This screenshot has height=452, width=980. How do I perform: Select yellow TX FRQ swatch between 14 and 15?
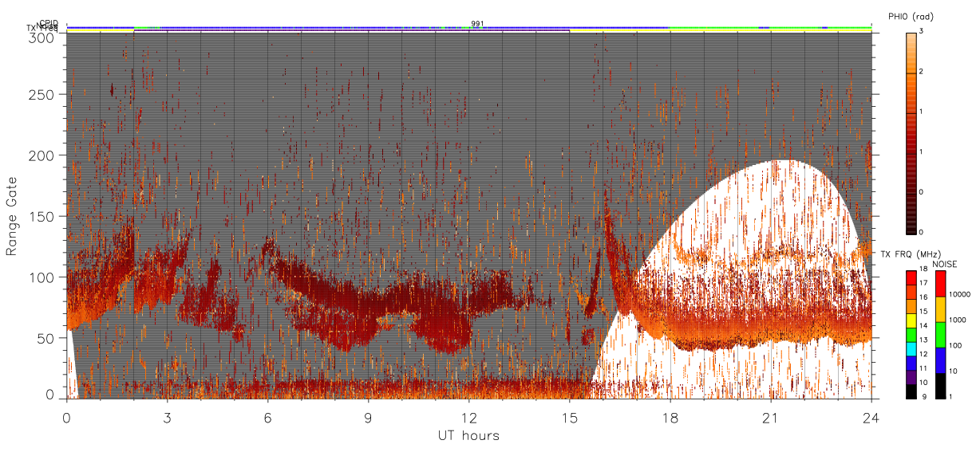coord(911,320)
